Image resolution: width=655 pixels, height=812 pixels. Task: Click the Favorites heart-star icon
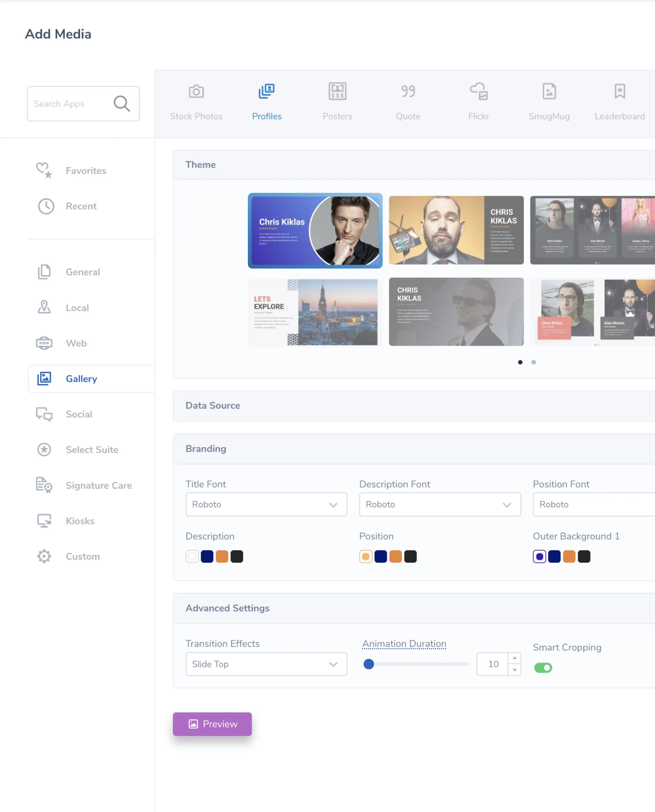click(x=44, y=170)
